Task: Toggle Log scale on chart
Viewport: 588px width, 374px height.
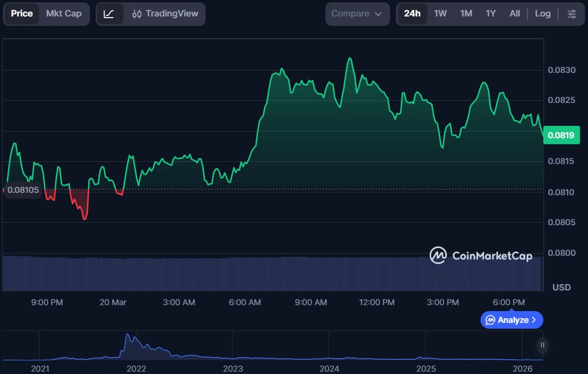Action: 543,14
